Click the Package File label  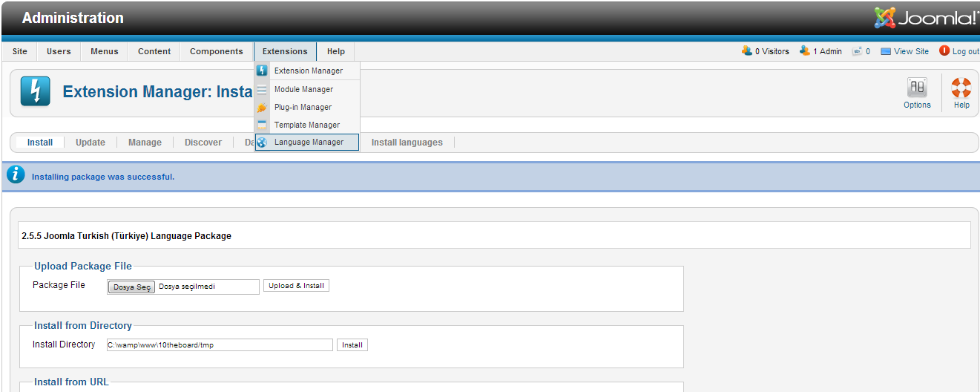[x=59, y=285]
